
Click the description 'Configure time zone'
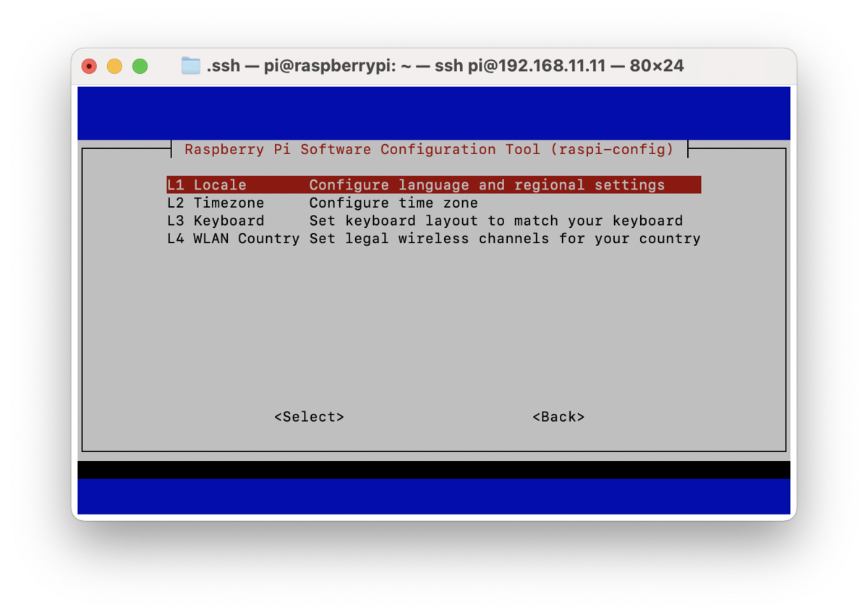(393, 203)
